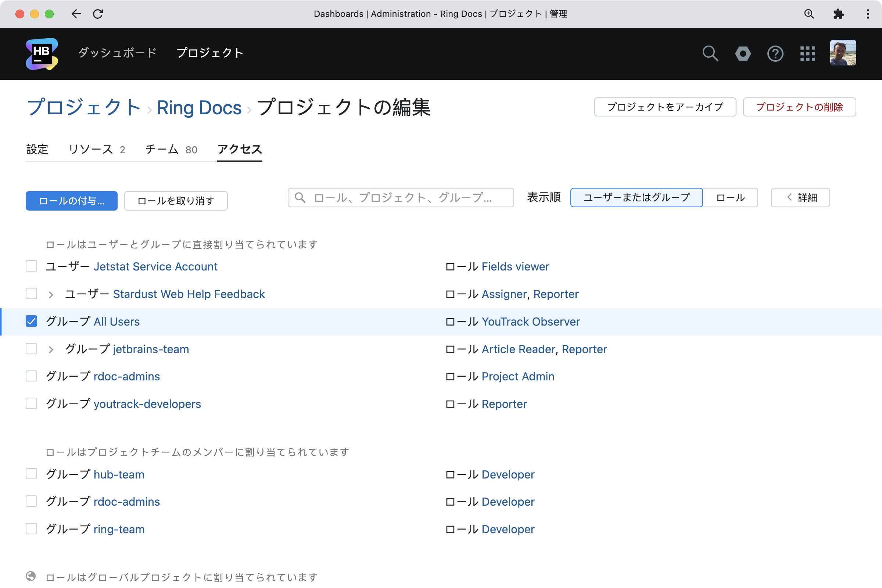Uncheck the All Users group checkbox
882x588 pixels.
coord(32,321)
